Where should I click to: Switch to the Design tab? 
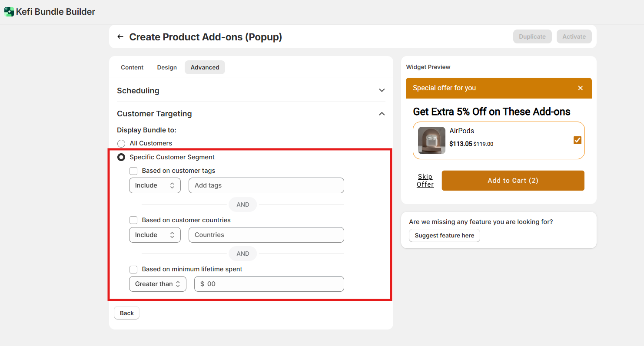[167, 67]
